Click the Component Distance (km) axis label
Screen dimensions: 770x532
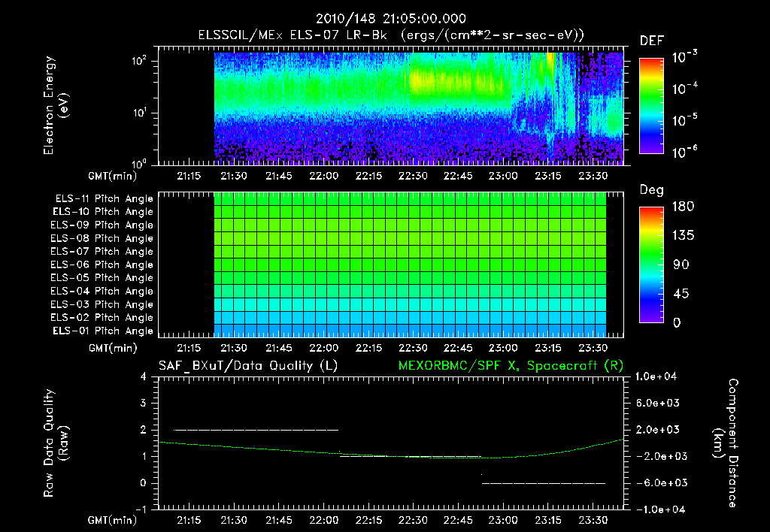726,443
